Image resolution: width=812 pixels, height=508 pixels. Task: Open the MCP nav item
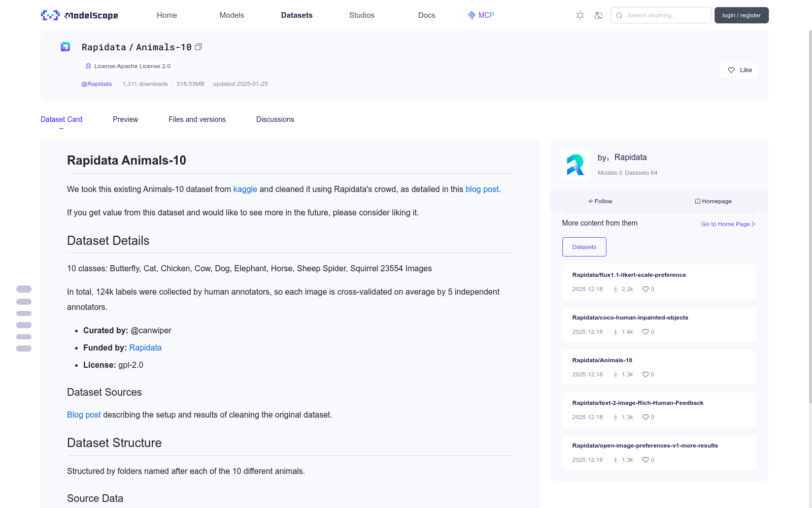pyautogui.click(x=481, y=15)
